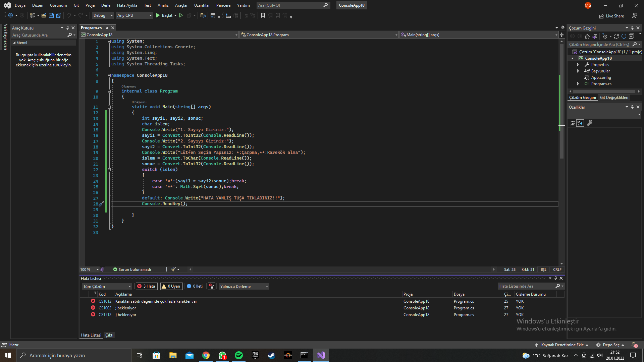Open the Tüm Çözüm scope dropdown
This screenshot has height=362, width=644.
coord(107,286)
